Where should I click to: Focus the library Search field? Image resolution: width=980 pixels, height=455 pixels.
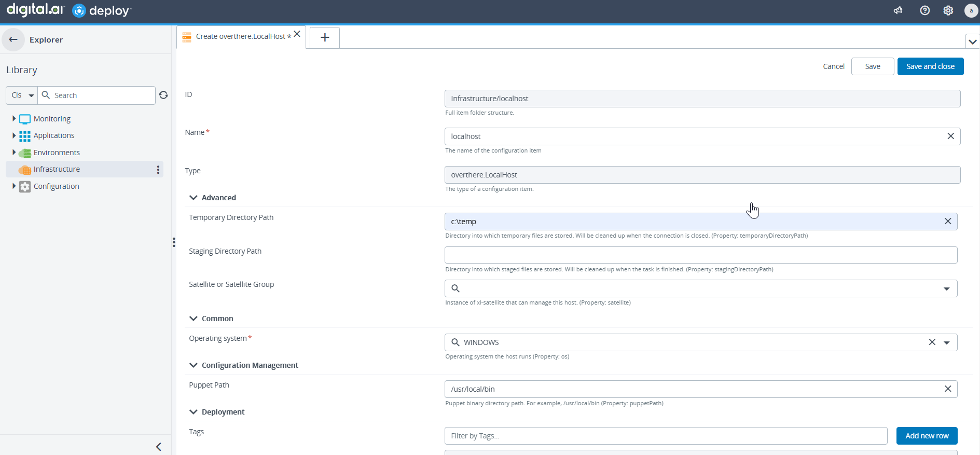point(96,95)
